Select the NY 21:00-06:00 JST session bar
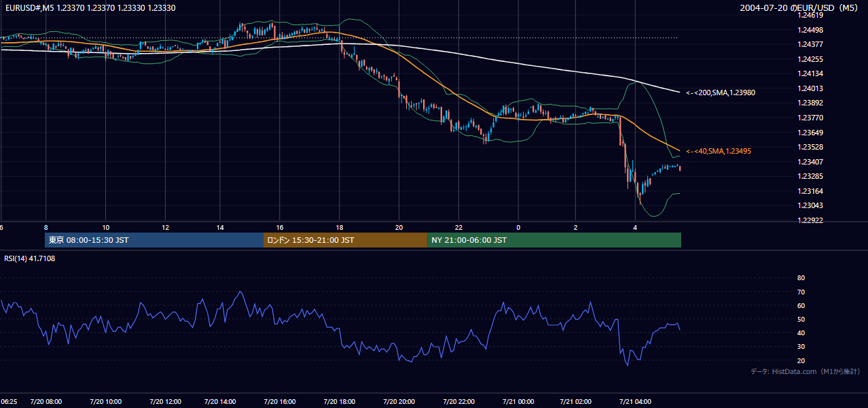This screenshot has width=868, height=408. tap(554, 240)
